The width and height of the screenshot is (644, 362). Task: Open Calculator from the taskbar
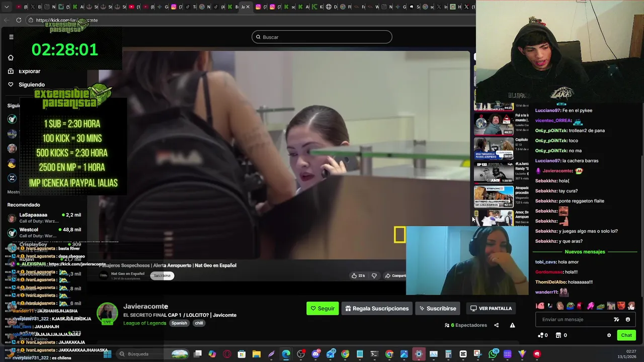click(x=448, y=354)
